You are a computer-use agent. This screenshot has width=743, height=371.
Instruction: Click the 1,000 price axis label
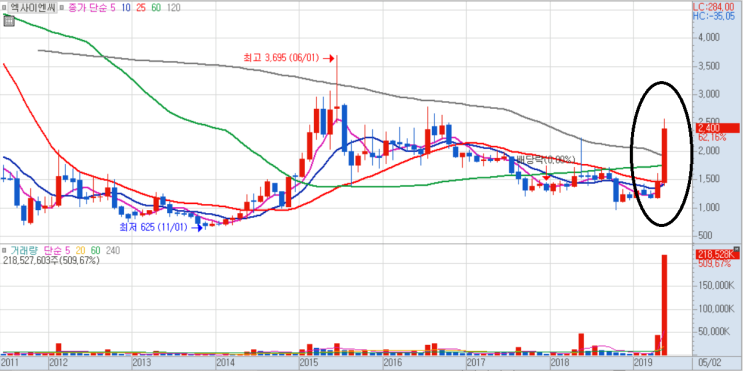coord(710,208)
